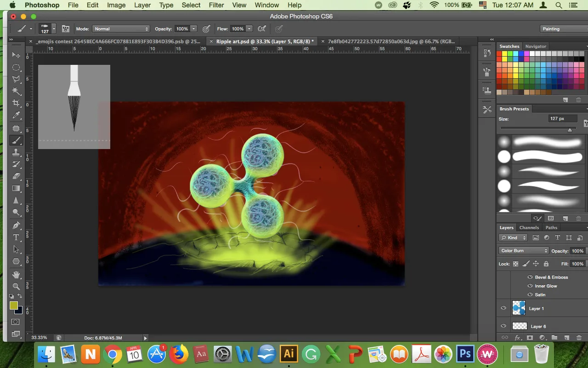The width and height of the screenshot is (588, 368).
Task: Select the Zoom tool
Action: [16, 286]
